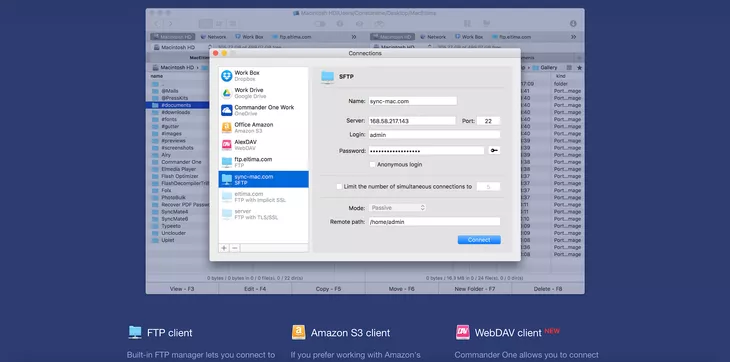The width and height of the screenshot is (730, 362).
Task: Click New Folder - F7 button
Action: pos(475,288)
